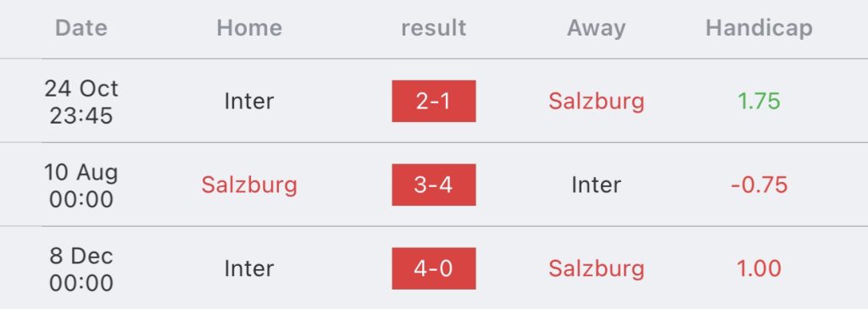The image size is (868, 309).
Task: Select the 10 Aug 00:00 date cell
Action: pos(81,185)
